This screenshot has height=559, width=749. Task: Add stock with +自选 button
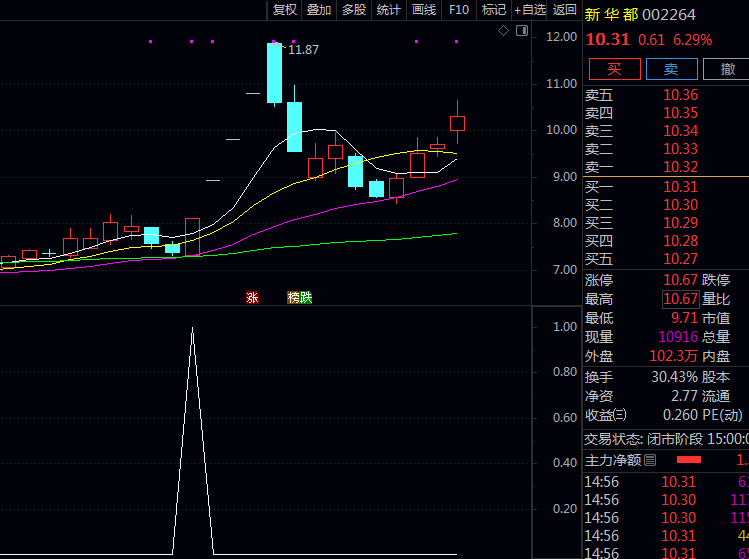530,10
